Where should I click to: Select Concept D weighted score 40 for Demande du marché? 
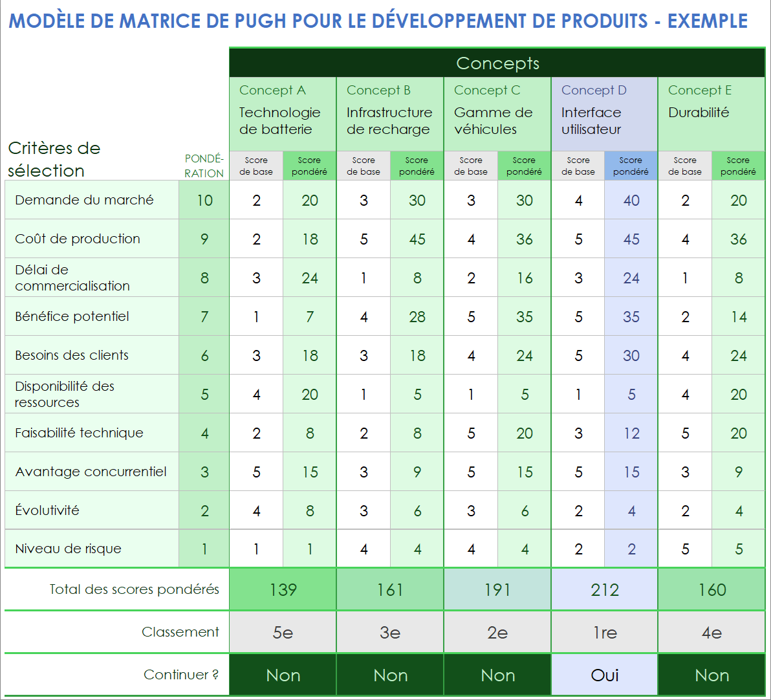(631, 200)
